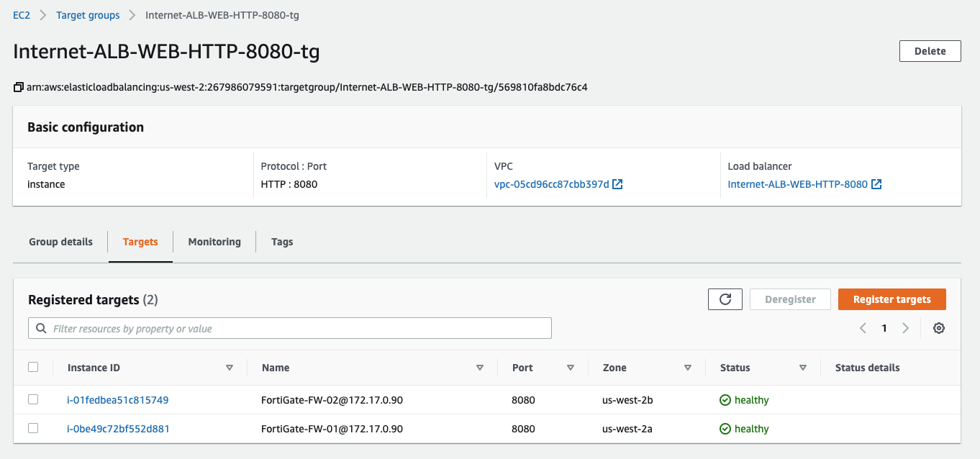Screen dimensions: 980x459
Task: Toggle the select-all targets checkbox
Action: (x=33, y=367)
